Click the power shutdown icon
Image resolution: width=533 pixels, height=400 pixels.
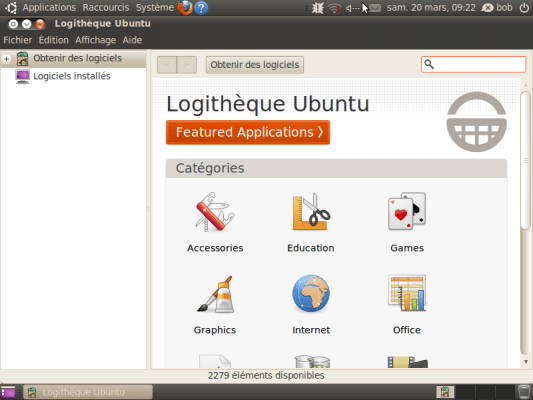tap(524, 7)
